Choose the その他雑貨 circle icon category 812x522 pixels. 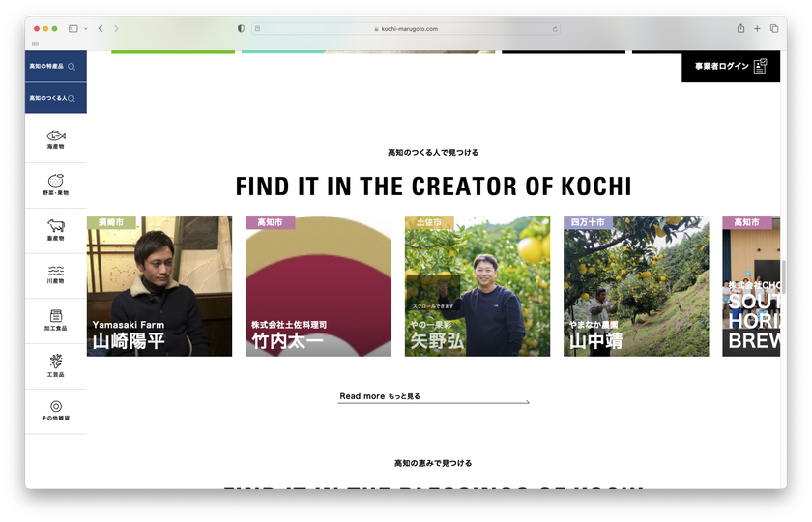pos(56,411)
